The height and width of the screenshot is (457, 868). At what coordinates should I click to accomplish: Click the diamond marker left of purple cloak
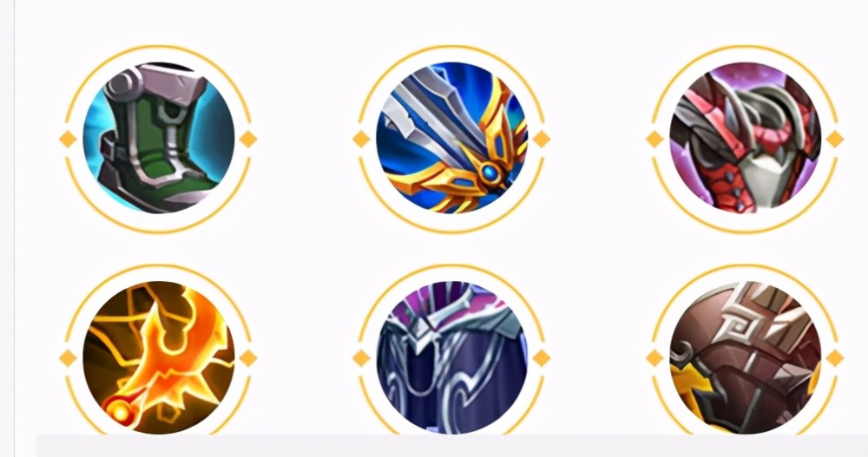361,358
